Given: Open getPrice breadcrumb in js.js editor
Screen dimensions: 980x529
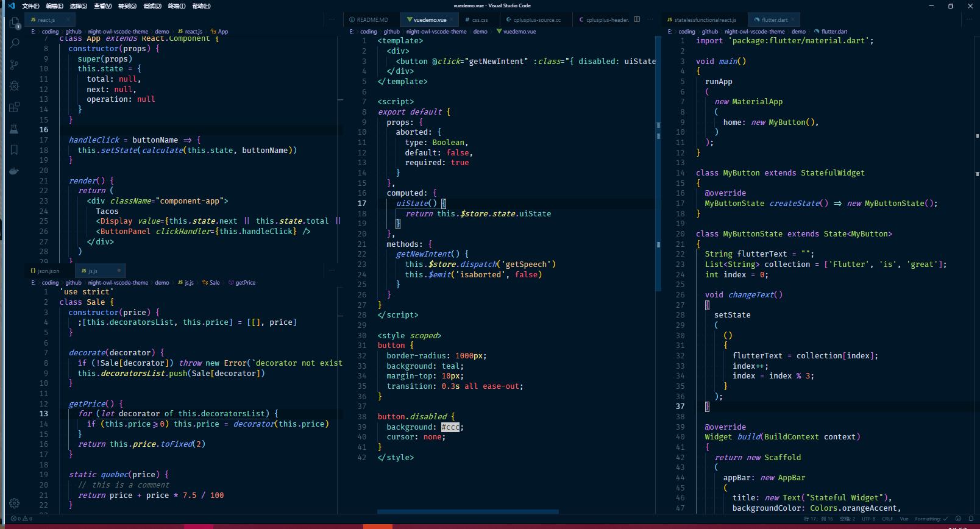Looking at the screenshot, I should click(242, 283).
